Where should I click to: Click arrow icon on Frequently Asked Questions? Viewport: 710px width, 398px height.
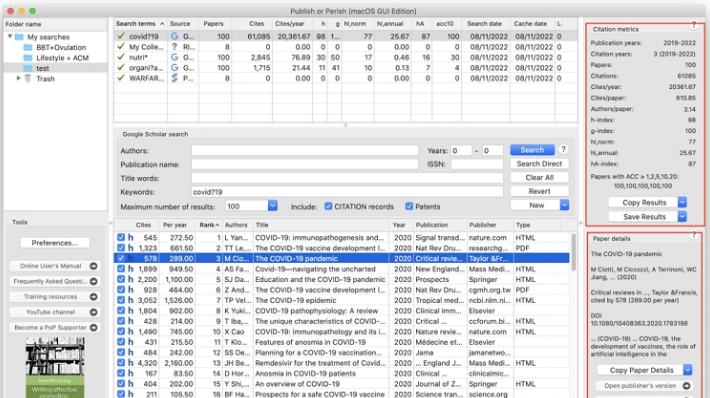94,281
